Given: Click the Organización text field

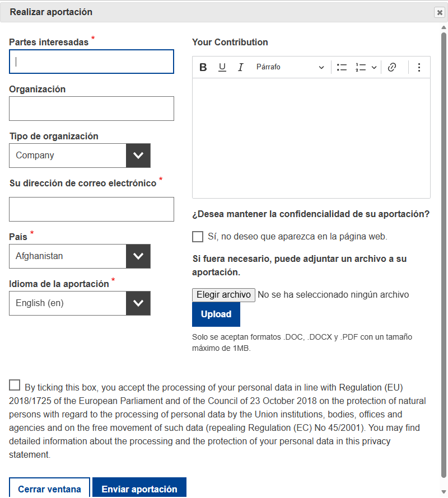Looking at the screenshot, I should click(92, 109).
